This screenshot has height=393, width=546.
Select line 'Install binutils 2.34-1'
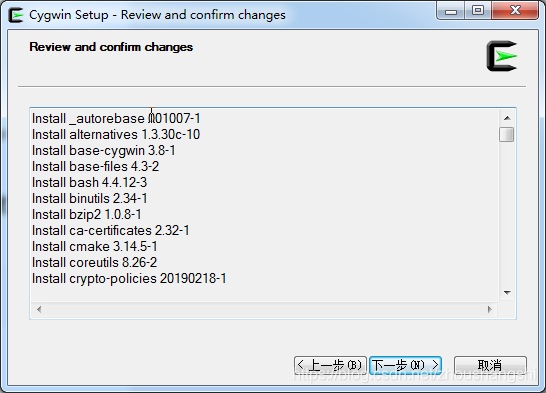coord(89,199)
